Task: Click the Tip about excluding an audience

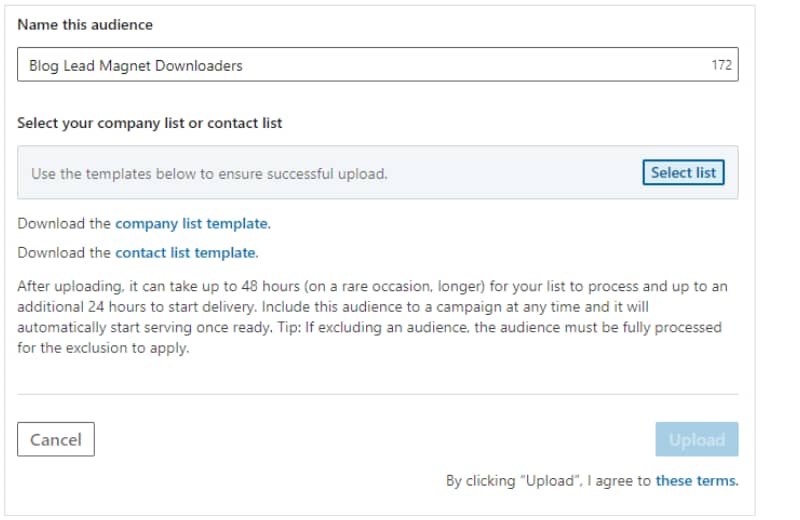Action: pos(500,327)
